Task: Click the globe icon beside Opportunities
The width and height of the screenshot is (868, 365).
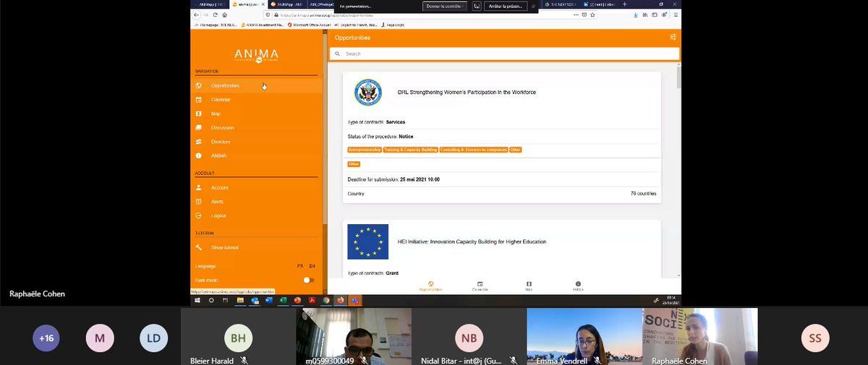Action: 198,85
